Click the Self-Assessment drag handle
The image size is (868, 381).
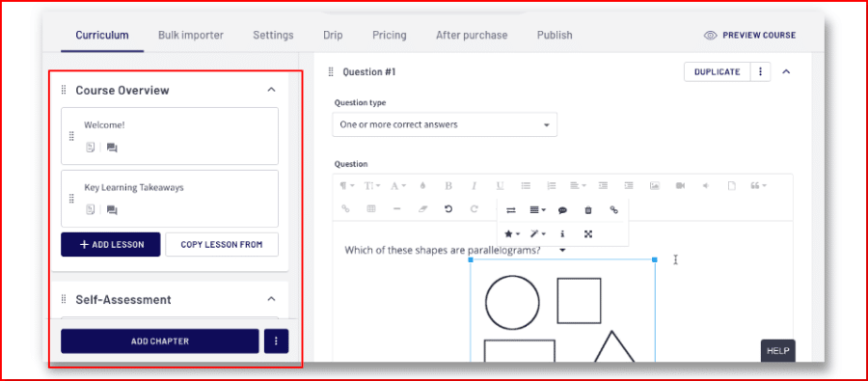[x=64, y=299]
